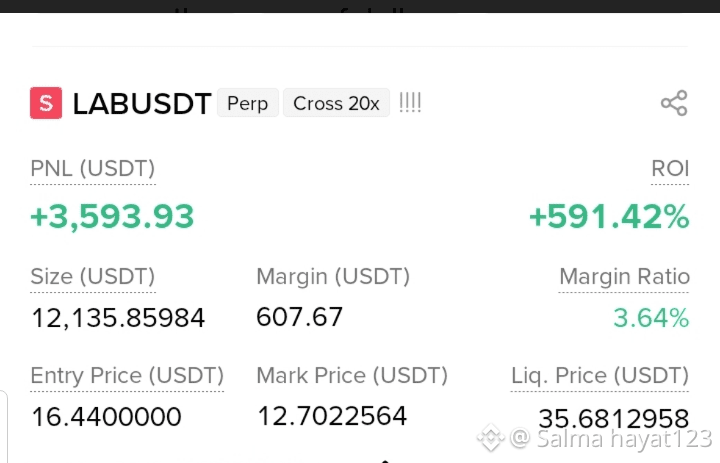
Task: Adjust leverage via Cross 20x tag
Action: 336,103
